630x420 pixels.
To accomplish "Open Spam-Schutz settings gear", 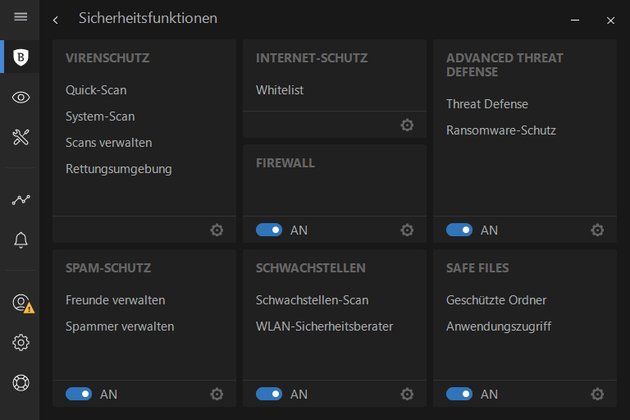I will pos(217,394).
